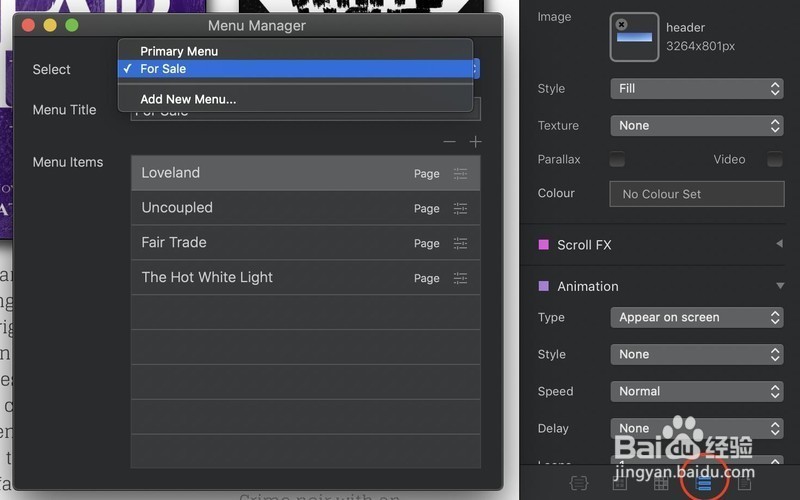Open settings sliders for Loveland item
This screenshot has height=500, width=800.
pos(460,173)
